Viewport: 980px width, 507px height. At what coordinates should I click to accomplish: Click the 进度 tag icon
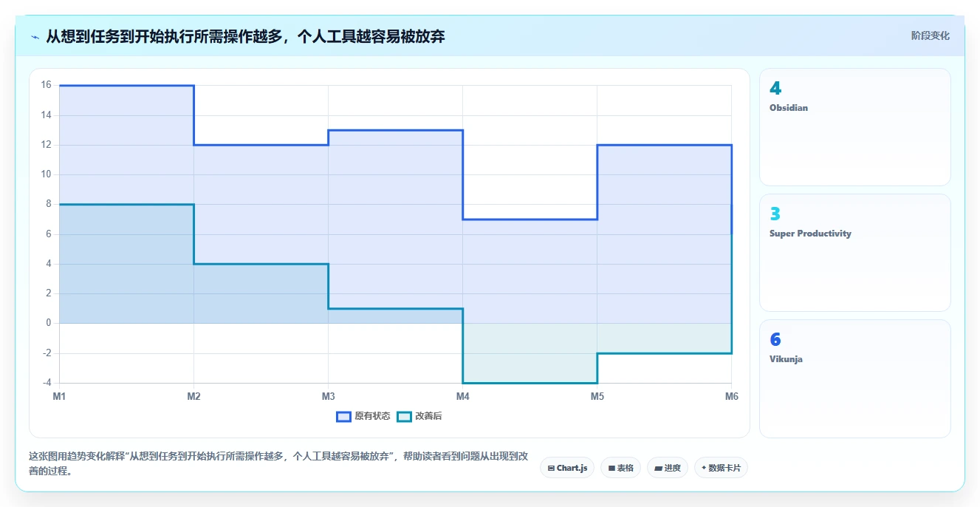point(658,469)
